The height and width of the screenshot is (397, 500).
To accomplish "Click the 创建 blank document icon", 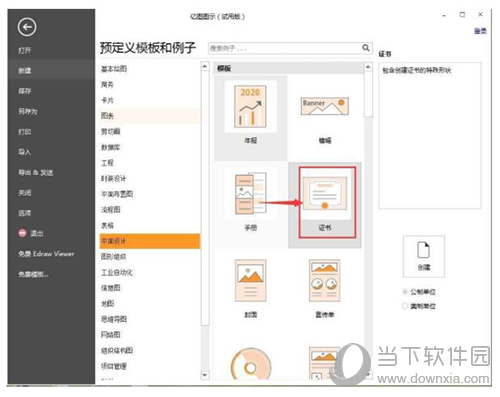I will point(423,250).
